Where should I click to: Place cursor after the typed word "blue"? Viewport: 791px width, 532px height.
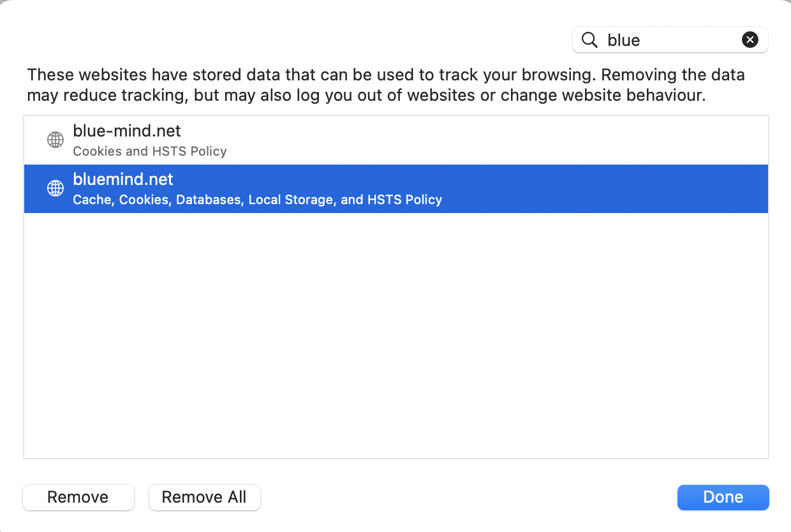tap(642, 40)
